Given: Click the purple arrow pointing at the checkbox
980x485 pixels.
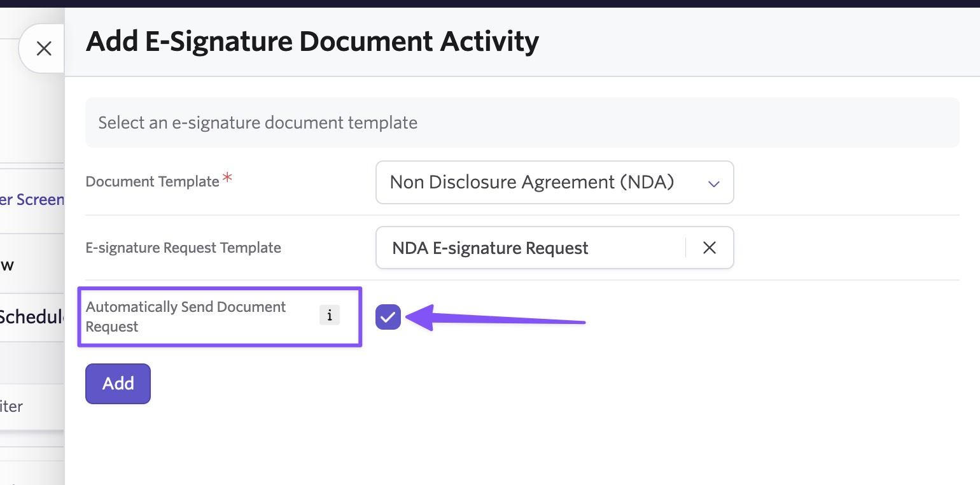Looking at the screenshot, I should pyautogui.click(x=495, y=317).
